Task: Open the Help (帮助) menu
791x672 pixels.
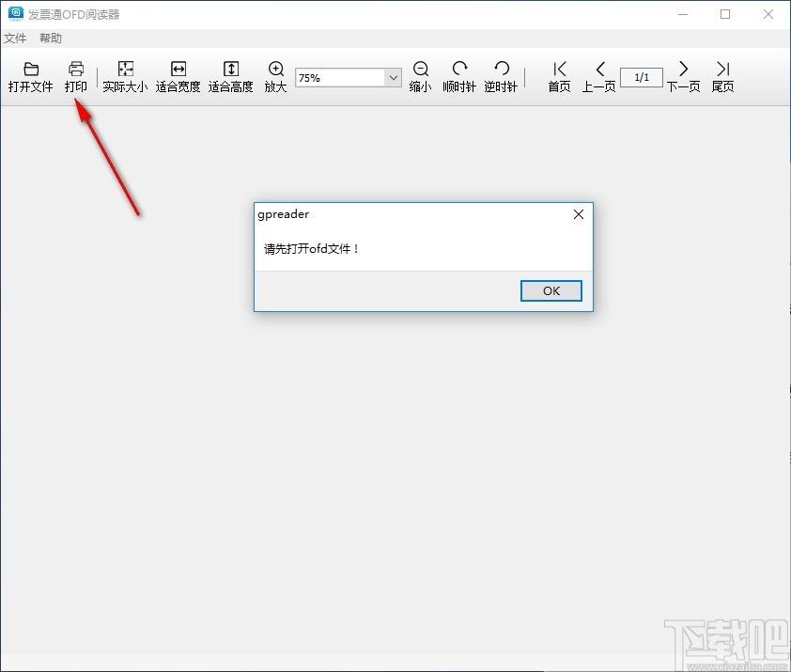Action: pyautogui.click(x=51, y=39)
